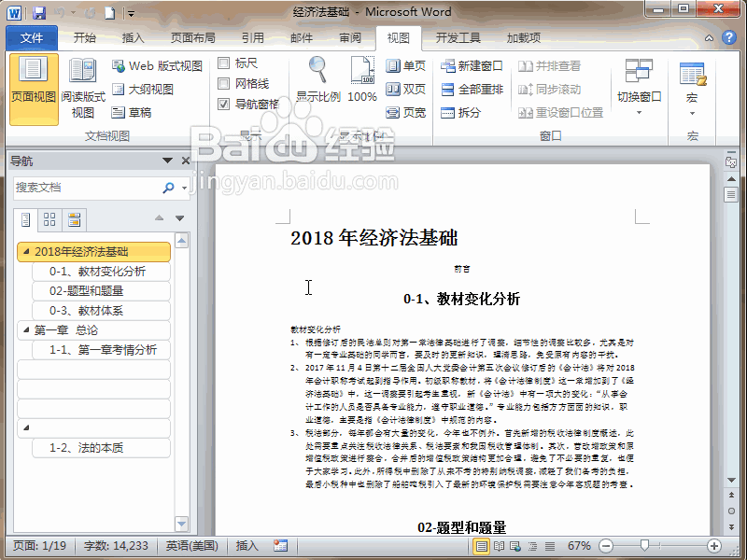This screenshot has height=560, width=747.
Task: Jump to previous heading arrow in navigation pane
Action: pos(159,218)
